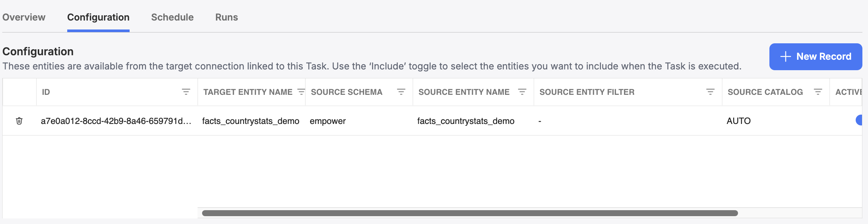Open the Schedule tab
This screenshot has height=224, width=868.
172,17
